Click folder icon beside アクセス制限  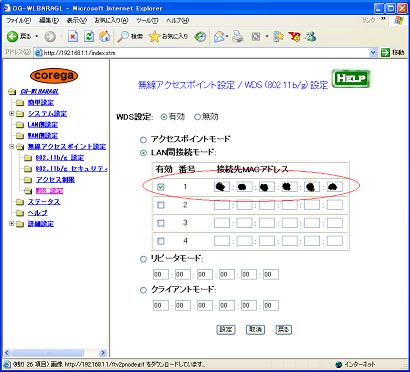28,180
